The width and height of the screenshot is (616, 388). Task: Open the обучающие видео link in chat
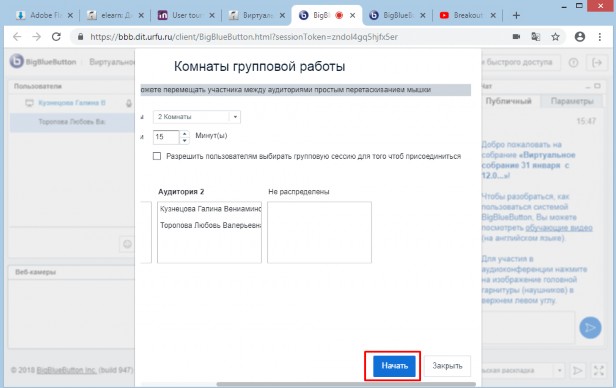pyautogui.click(x=559, y=228)
